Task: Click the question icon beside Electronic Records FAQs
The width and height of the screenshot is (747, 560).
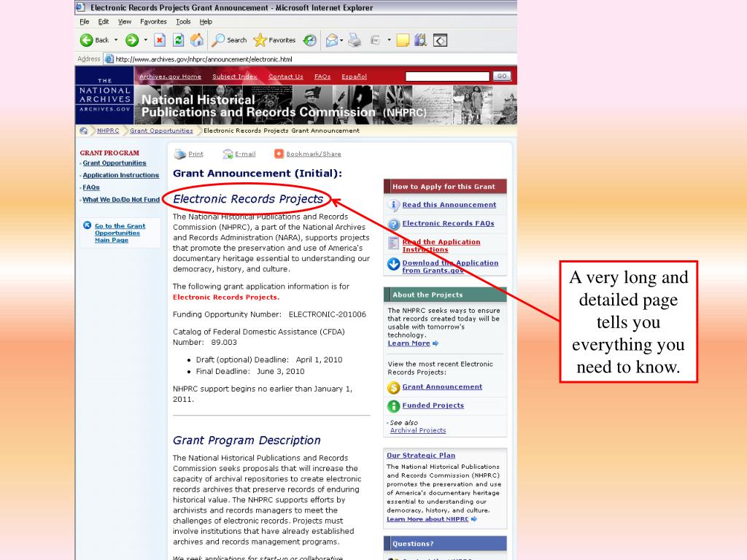Action: [393, 225]
